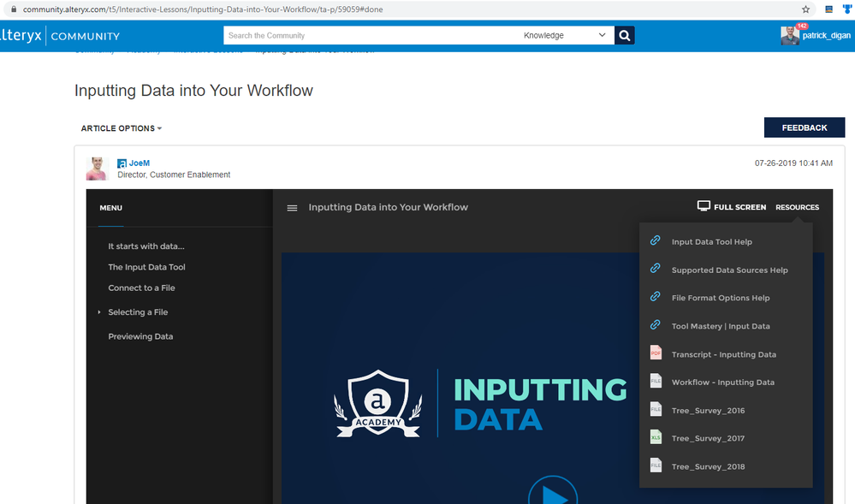Click the Alteryx rank badge beside JoeM
Viewport: 855px width, 504px height.
coord(122,163)
